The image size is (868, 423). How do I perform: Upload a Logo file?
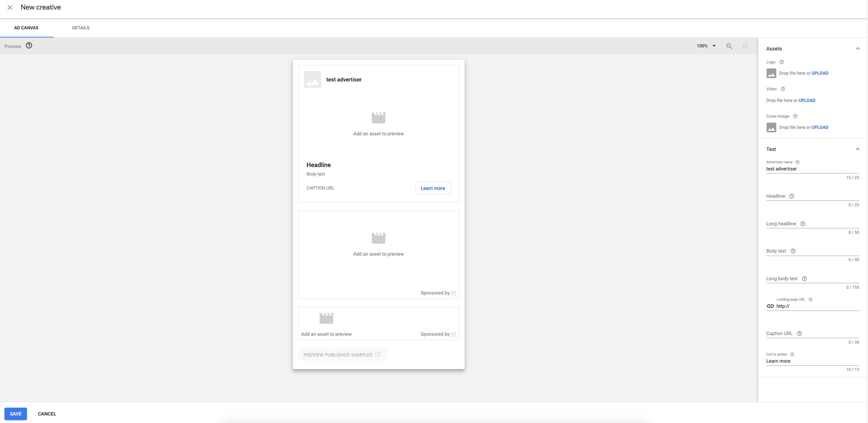[820, 73]
